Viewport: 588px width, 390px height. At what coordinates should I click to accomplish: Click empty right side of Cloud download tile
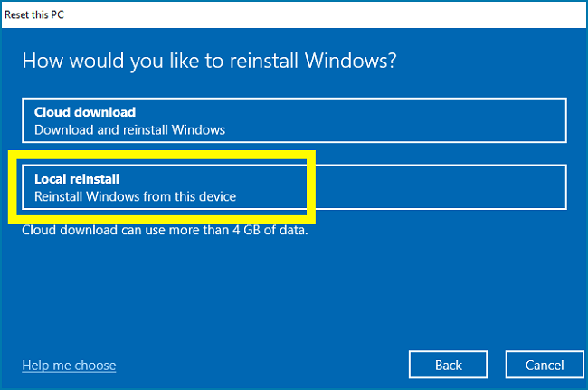434,120
